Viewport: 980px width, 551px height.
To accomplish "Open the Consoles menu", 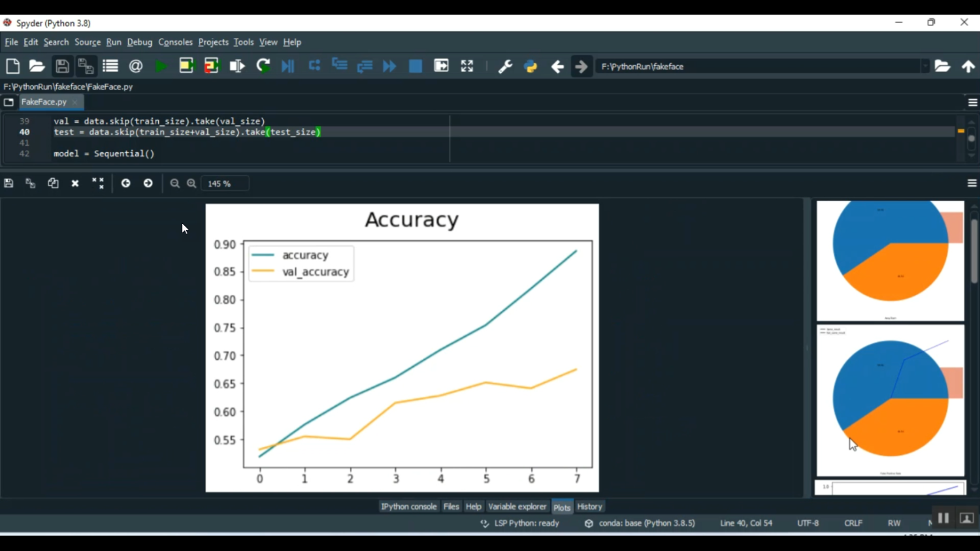I will (x=175, y=42).
